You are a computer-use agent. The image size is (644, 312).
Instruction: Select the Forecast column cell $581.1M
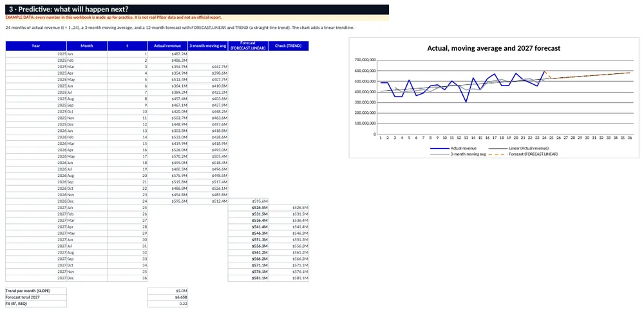248,278
